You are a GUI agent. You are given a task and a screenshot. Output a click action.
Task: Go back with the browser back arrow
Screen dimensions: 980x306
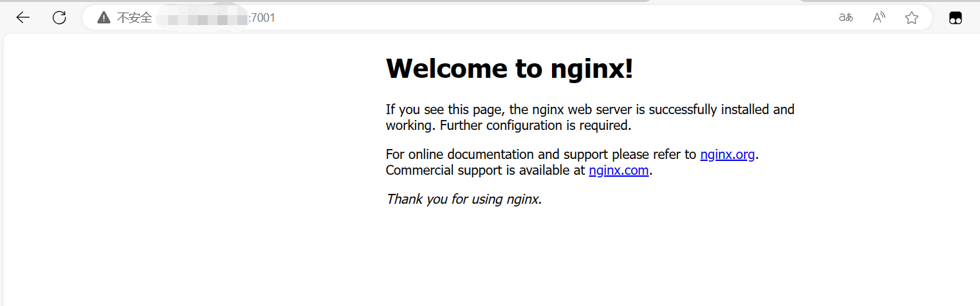point(23,18)
